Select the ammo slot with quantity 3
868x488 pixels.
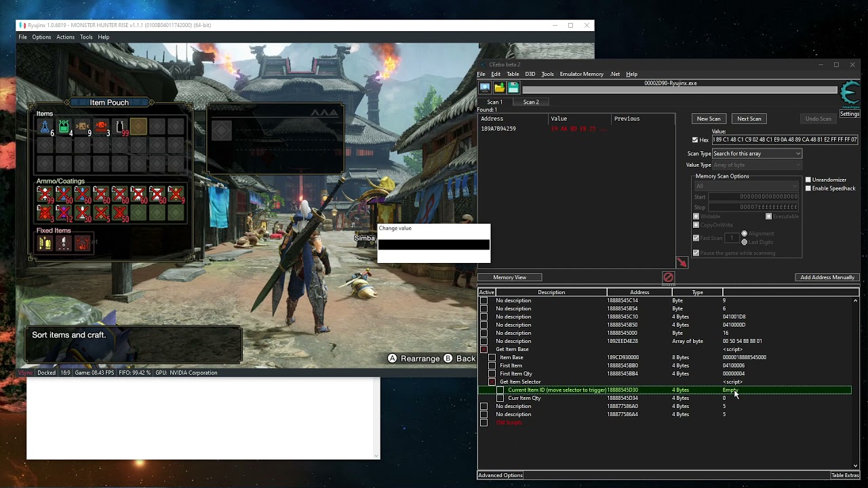coord(45,213)
